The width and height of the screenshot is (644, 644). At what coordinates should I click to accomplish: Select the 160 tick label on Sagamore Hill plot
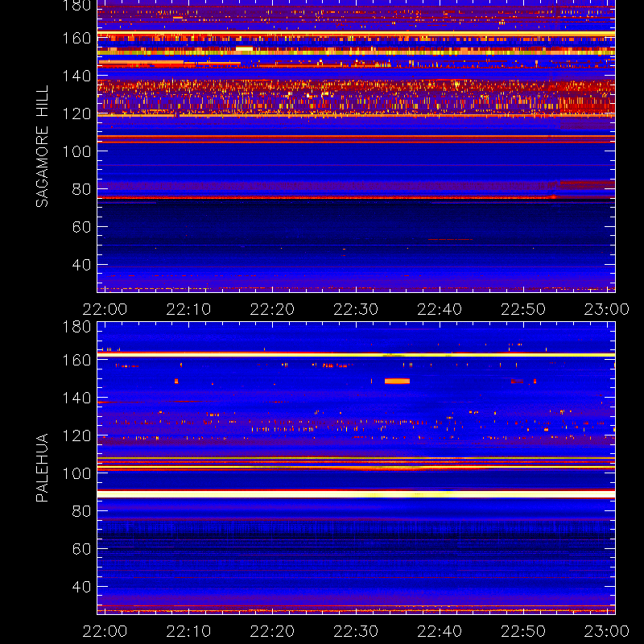click(76, 38)
